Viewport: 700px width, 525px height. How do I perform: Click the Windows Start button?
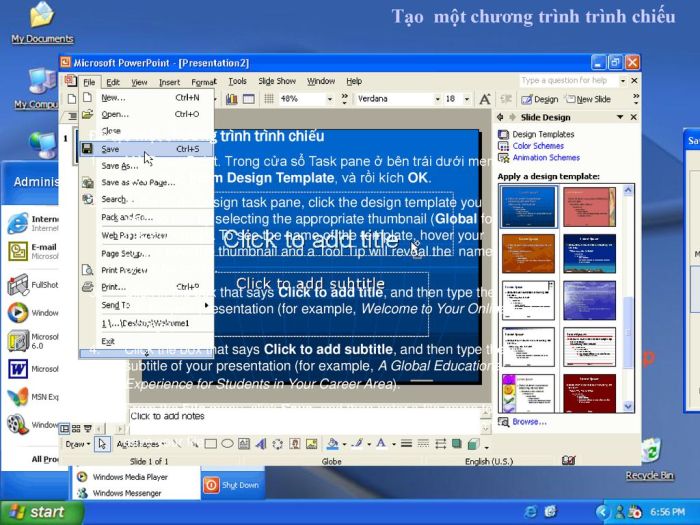tap(35, 512)
